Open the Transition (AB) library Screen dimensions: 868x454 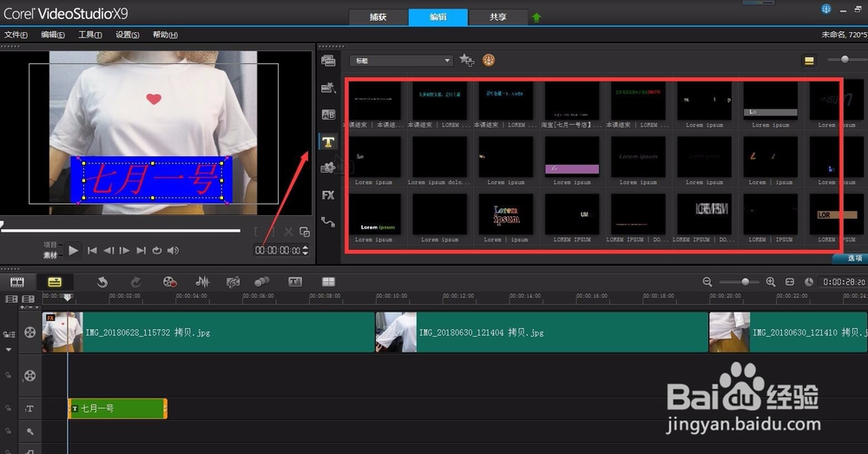point(328,115)
